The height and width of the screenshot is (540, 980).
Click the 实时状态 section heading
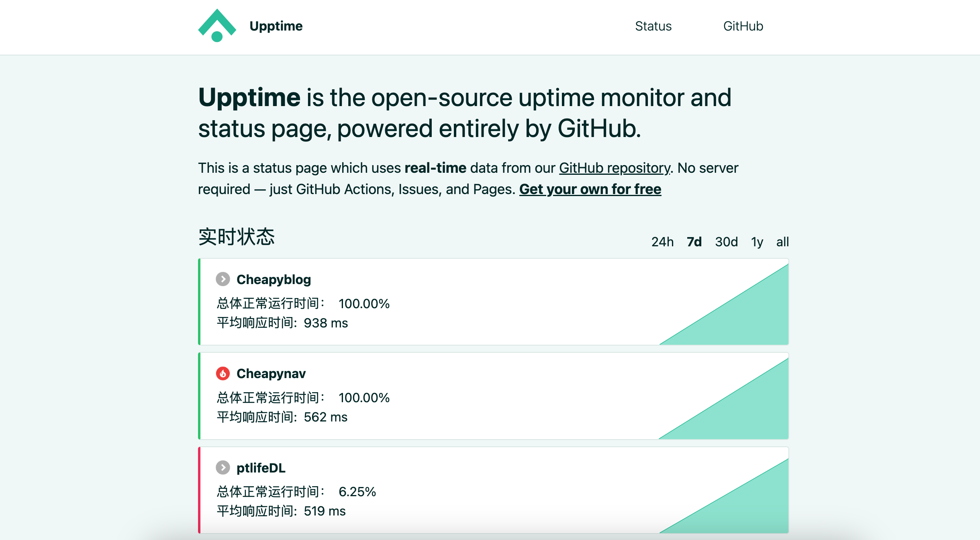pos(237,237)
